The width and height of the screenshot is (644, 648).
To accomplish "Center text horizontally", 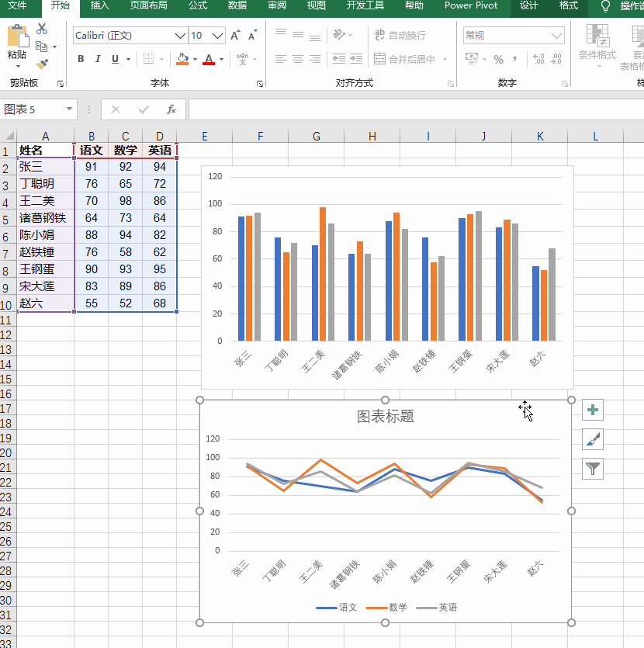I will [x=298, y=59].
